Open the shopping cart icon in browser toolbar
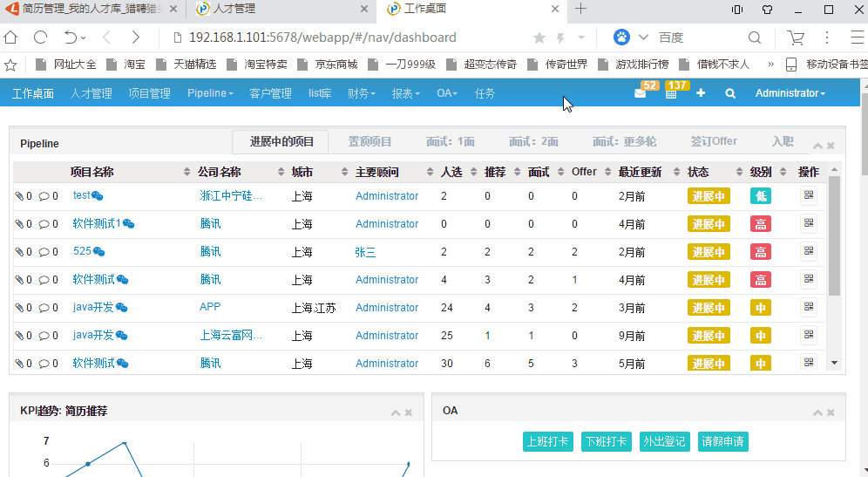 coord(796,37)
